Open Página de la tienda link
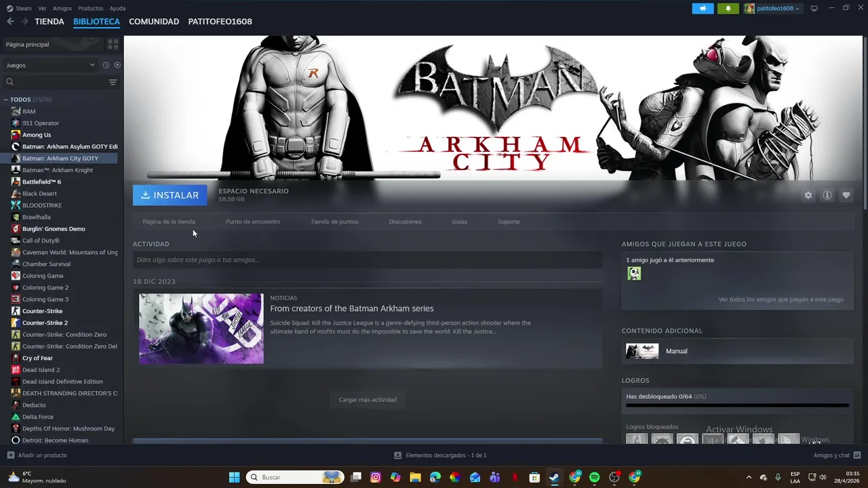The width and height of the screenshot is (868, 488). click(x=169, y=222)
